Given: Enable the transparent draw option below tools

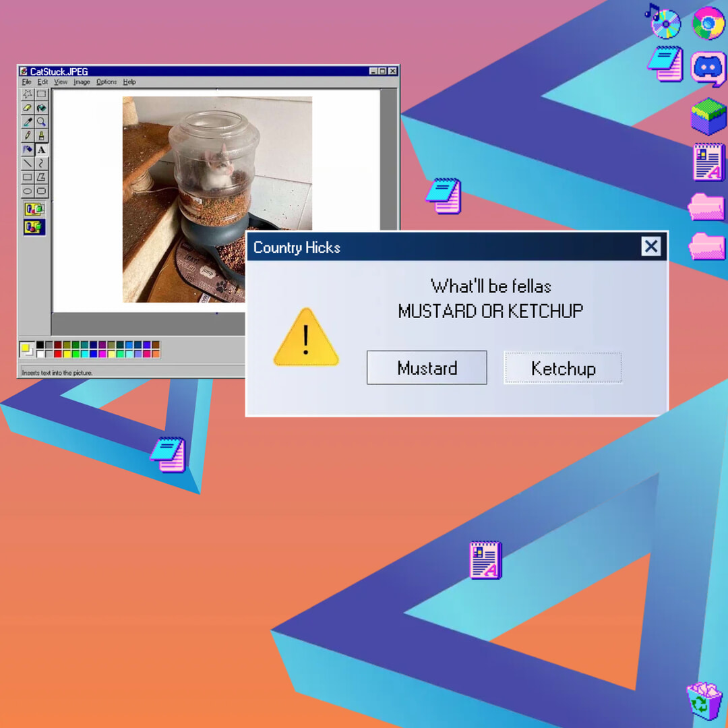Looking at the screenshot, I should [x=34, y=227].
